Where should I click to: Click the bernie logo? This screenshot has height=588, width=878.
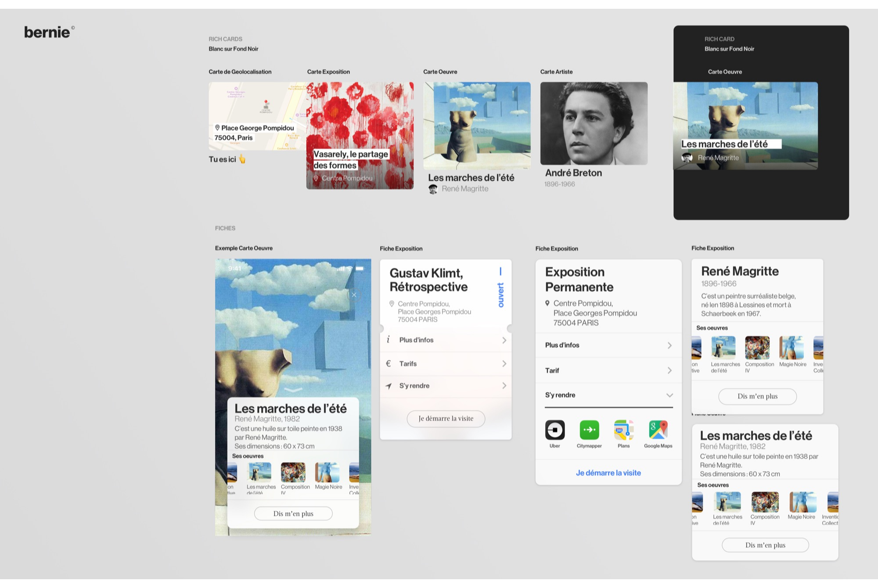point(49,32)
